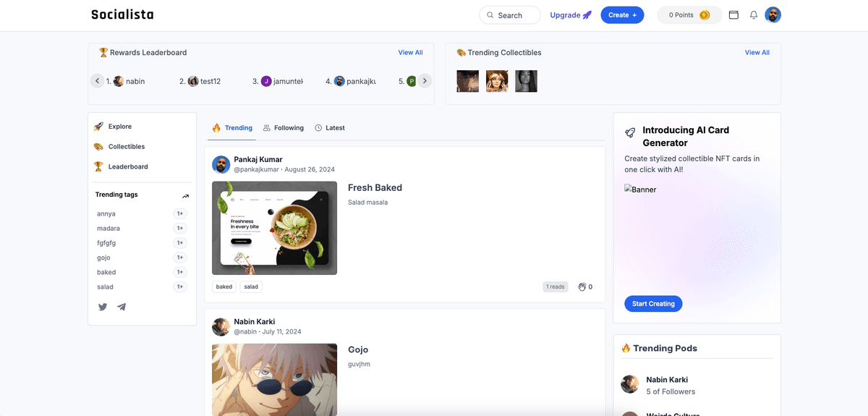The width and height of the screenshot is (868, 416).
Task: Select the salad trending tag in the sidebar
Action: click(105, 287)
